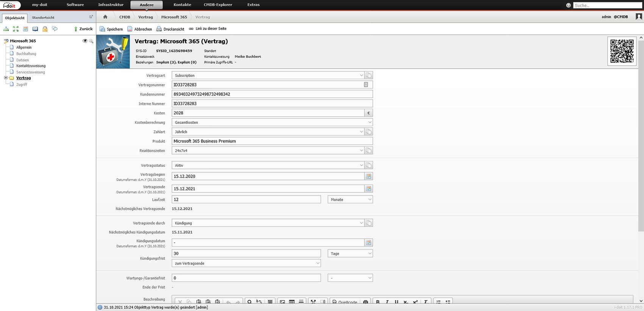Click Link zu dieser Seite
Screen dimensions: 644x311
208,29
